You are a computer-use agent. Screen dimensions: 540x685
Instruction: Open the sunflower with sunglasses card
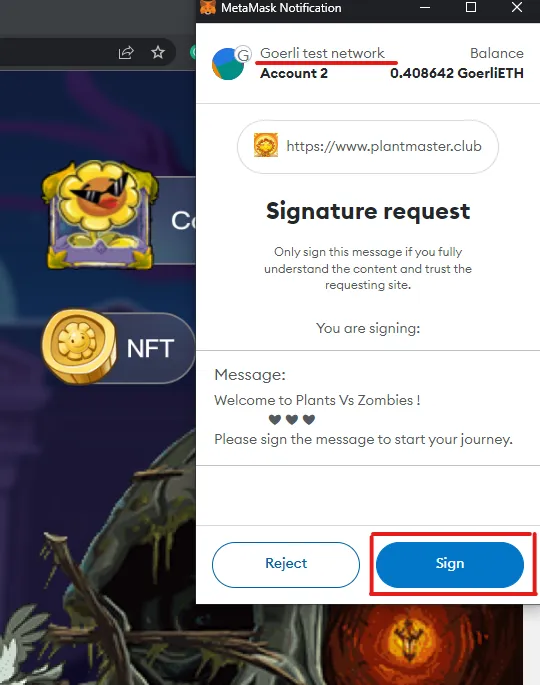pos(100,214)
